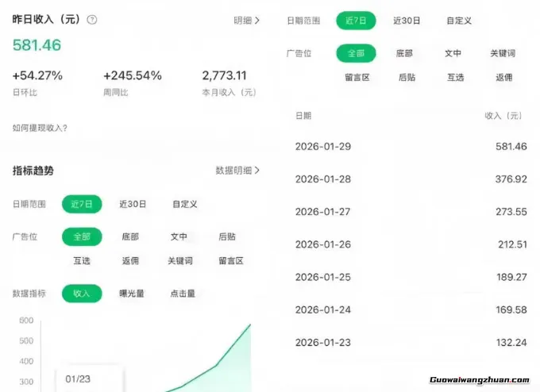Click the 212.51 income value
This screenshot has width=540, height=392.
point(512,244)
